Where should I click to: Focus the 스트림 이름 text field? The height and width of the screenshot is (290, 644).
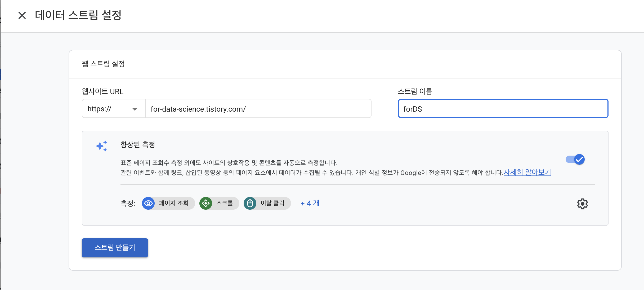[503, 109]
